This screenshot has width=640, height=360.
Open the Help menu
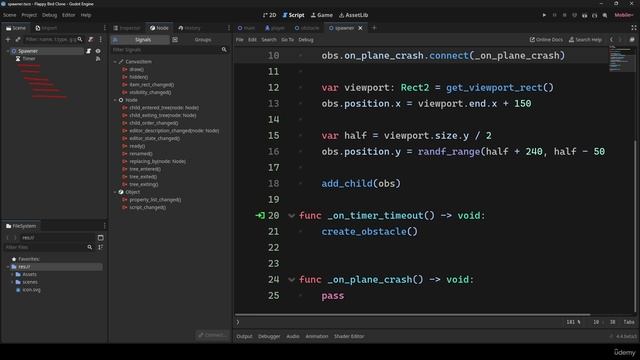click(86, 15)
